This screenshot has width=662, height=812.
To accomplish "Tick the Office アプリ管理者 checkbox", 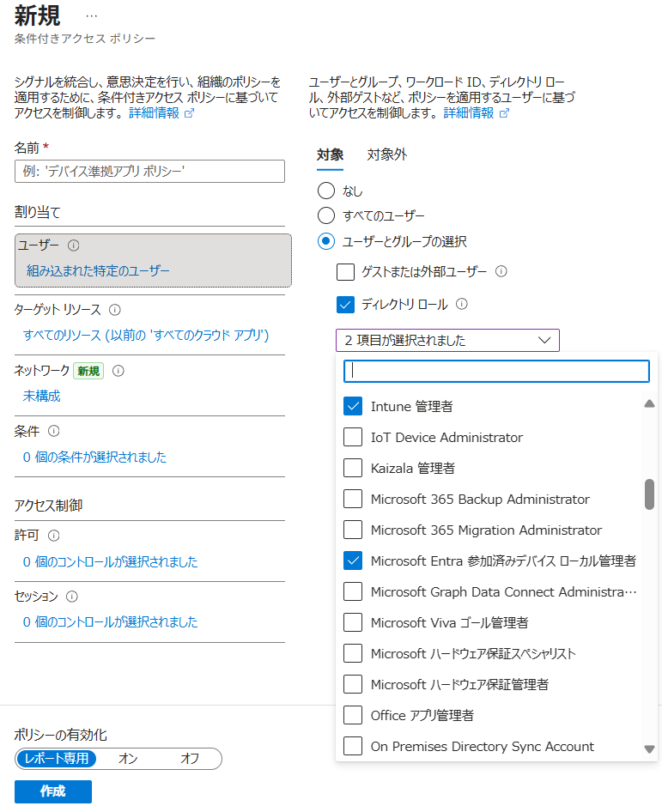I will [x=353, y=715].
